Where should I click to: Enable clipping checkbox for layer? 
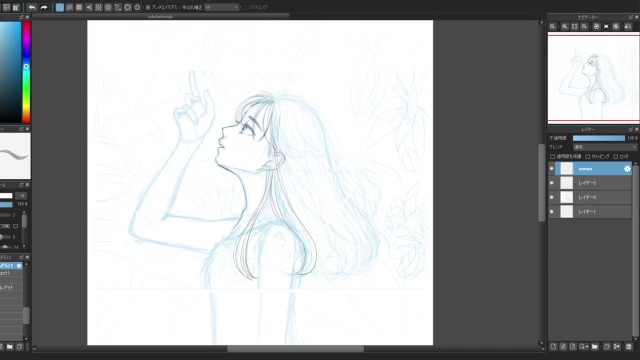[x=587, y=157]
